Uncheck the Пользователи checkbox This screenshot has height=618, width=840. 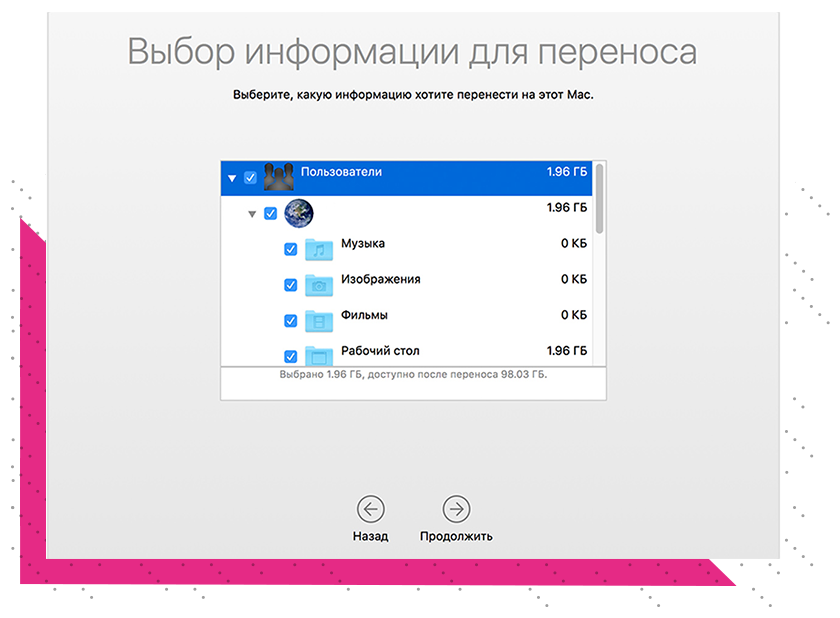250,178
